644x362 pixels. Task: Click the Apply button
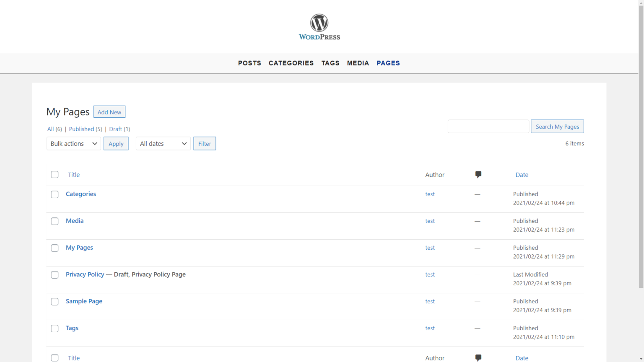(x=116, y=143)
